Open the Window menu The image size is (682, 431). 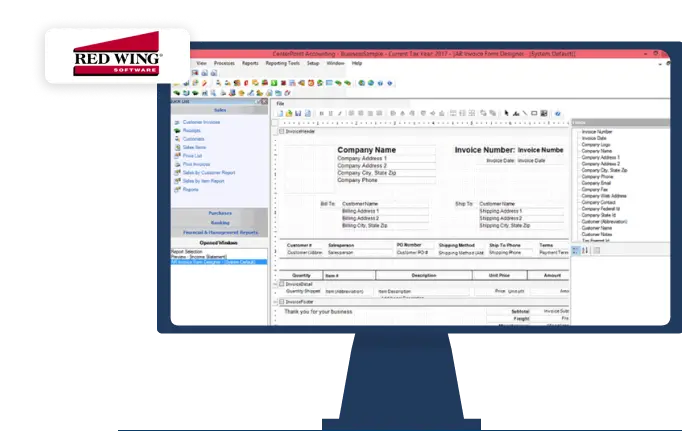335,63
